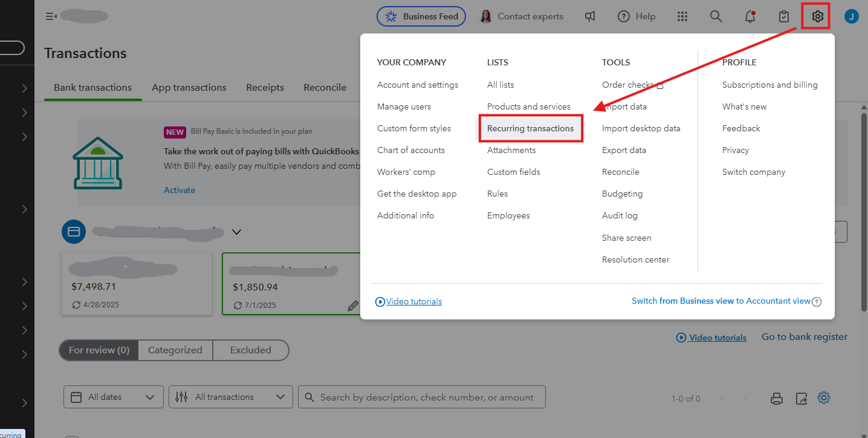Open the All dates dropdown
Screen dimensions: 868x438
[x=114, y=397]
